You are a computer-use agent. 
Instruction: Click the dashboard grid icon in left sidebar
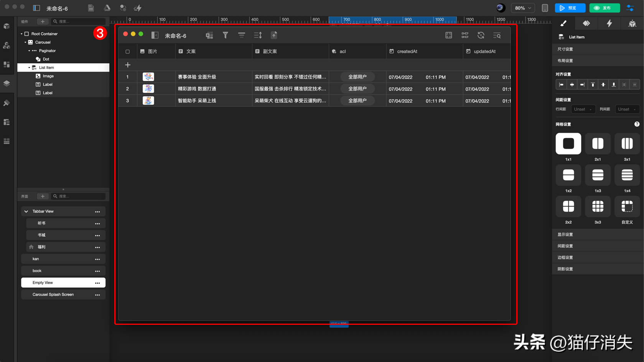pyautogui.click(x=7, y=64)
